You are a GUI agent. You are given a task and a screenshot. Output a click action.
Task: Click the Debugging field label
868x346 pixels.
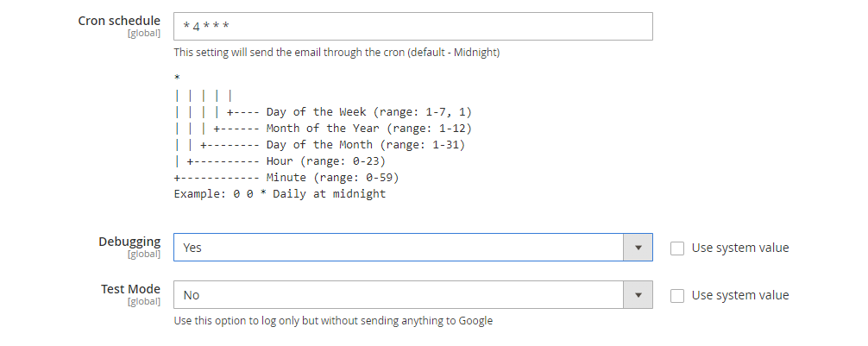coord(129,241)
